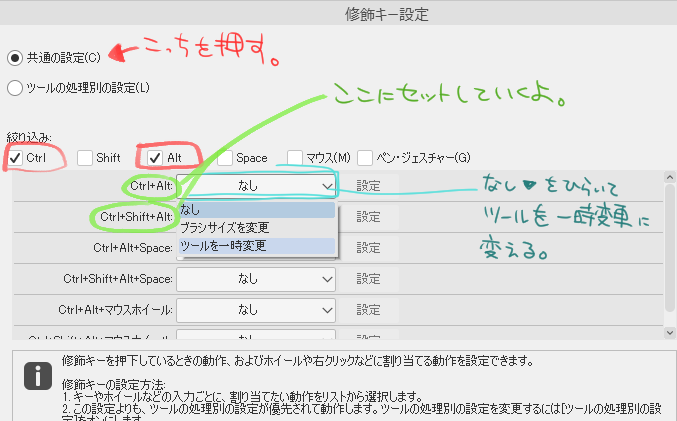Click 設定 button for Ctrl+Alt+マウスホイール row
The height and width of the screenshot is (421, 677).
point(368,310)
